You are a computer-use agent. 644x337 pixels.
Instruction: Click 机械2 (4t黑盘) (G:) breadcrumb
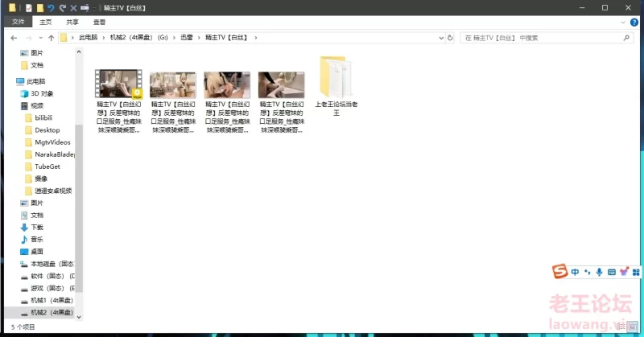pos(138,37)
